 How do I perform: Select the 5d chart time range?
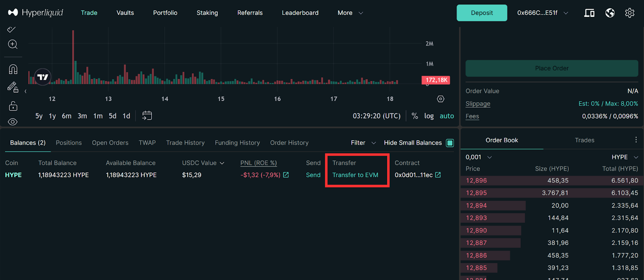pos(112,116)
